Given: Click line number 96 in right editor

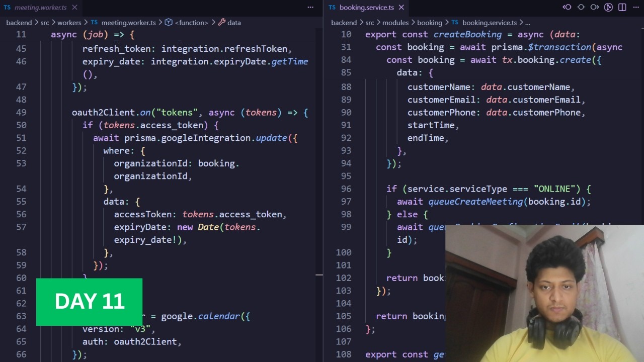Looking at the screenshot, I should point(346,189).
